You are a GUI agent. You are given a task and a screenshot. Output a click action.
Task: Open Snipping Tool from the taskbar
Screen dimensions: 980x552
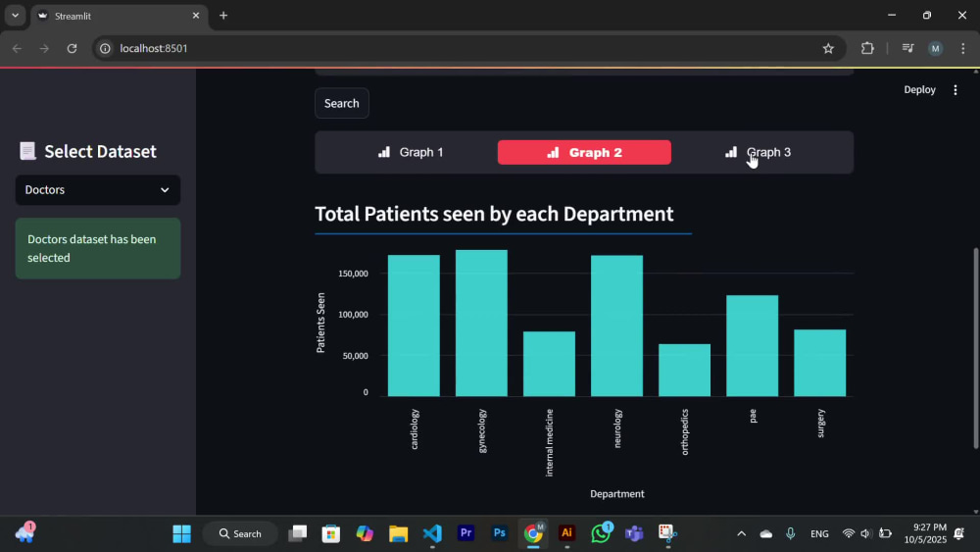click(x=667, y=533)
